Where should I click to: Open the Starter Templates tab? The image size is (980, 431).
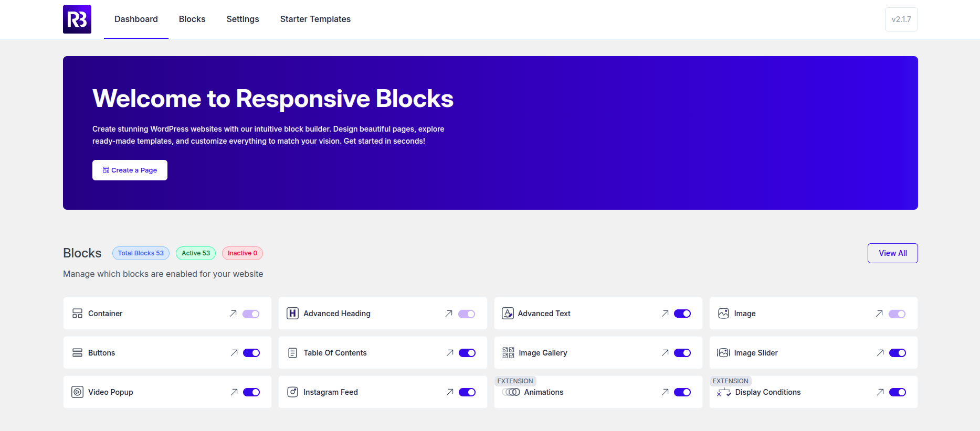point(315,19)
